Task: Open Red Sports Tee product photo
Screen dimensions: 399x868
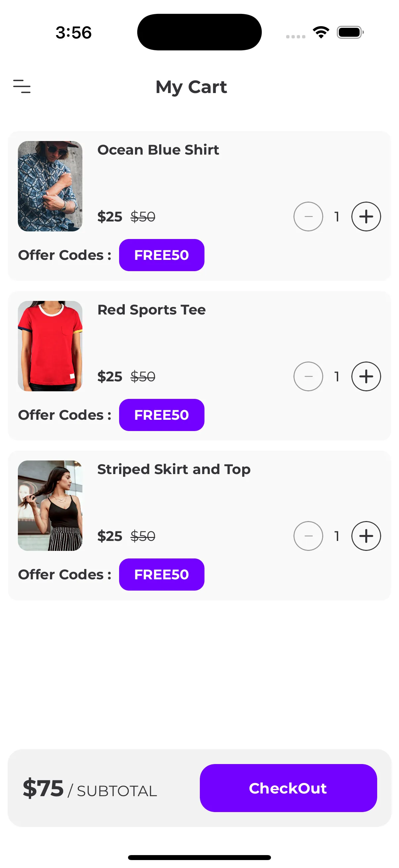Action: pyautogui.click(x=50, y=346)
